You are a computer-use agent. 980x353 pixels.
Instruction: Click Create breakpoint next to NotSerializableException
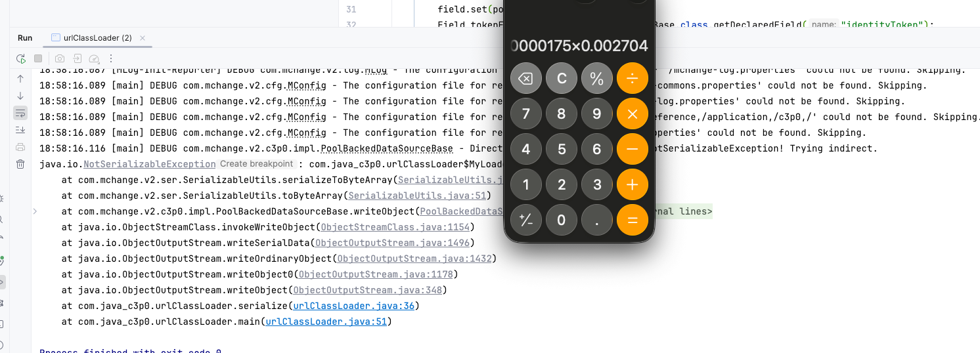click(x=256, y=164)
